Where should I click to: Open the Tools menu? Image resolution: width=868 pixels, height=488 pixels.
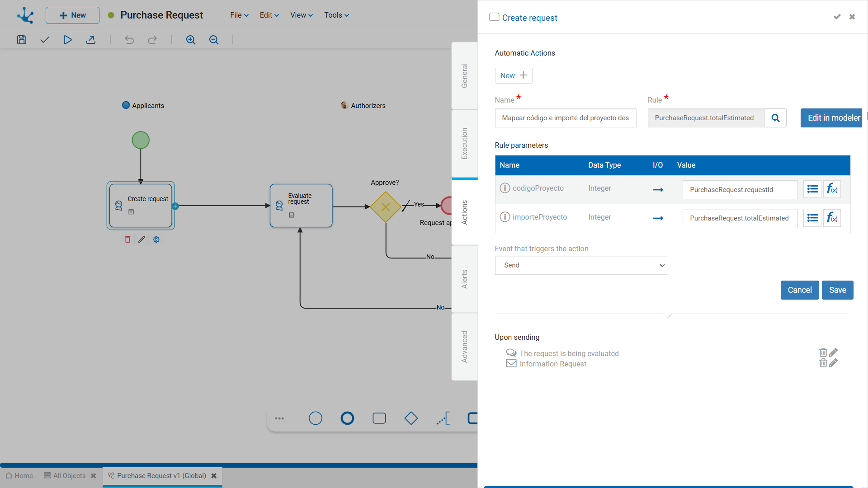pyautogui.click(x=336, y=15)
